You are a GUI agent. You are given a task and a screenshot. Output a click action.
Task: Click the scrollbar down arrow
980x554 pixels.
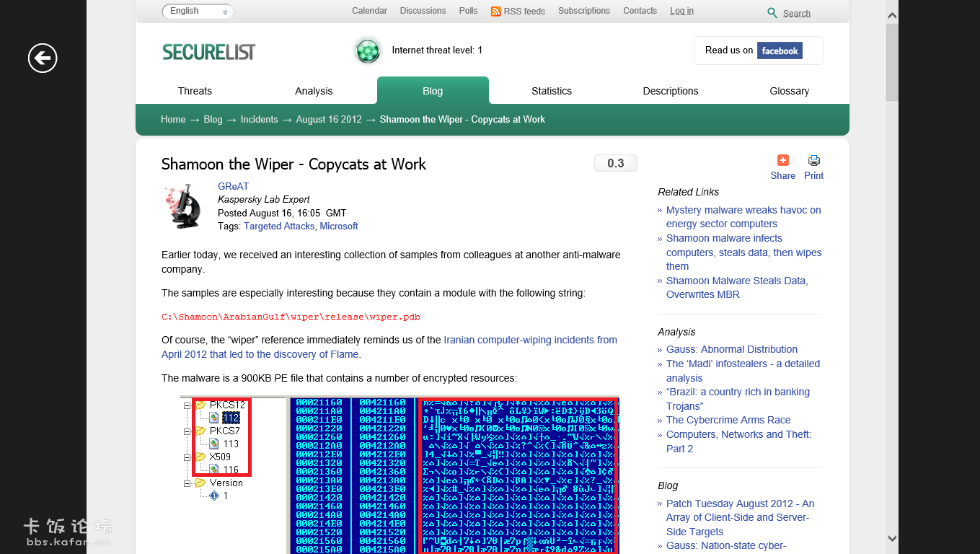click(892, 538)
